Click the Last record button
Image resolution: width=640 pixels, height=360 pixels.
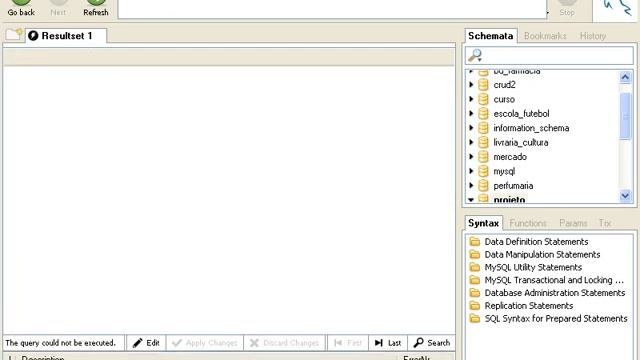click(x=388, y=343)
